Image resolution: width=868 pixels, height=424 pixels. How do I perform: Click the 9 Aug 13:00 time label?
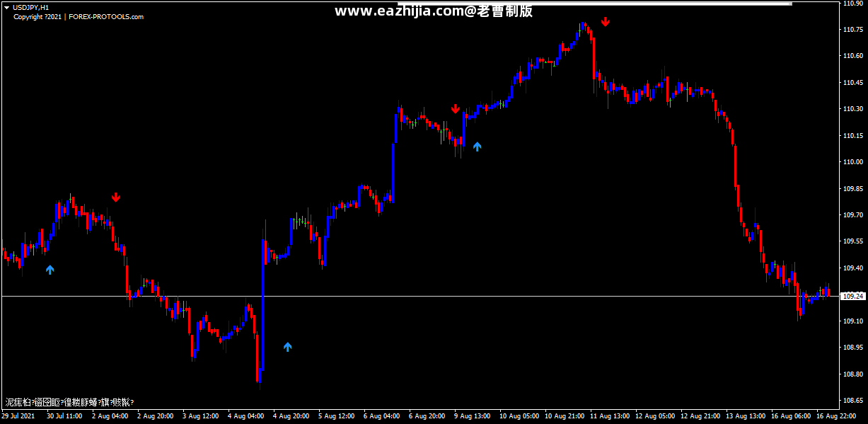click(x=472, y=416)
